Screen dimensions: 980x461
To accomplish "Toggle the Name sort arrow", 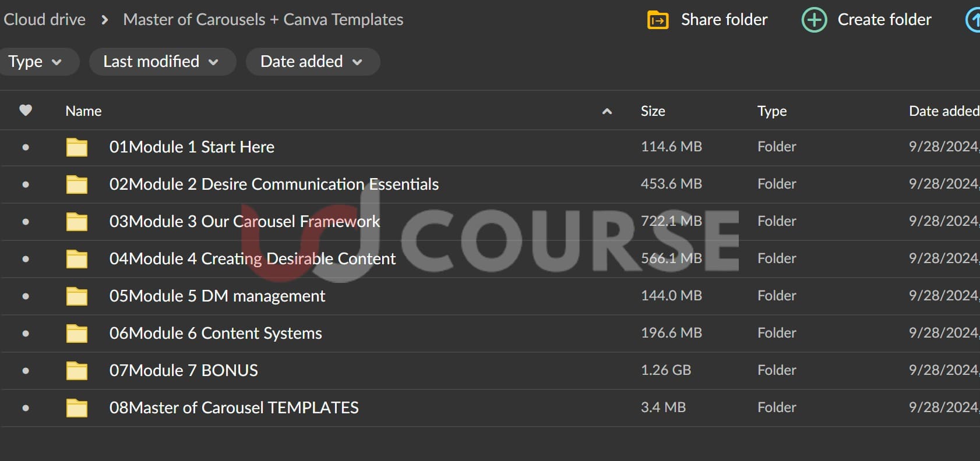I will click(607, 111).
